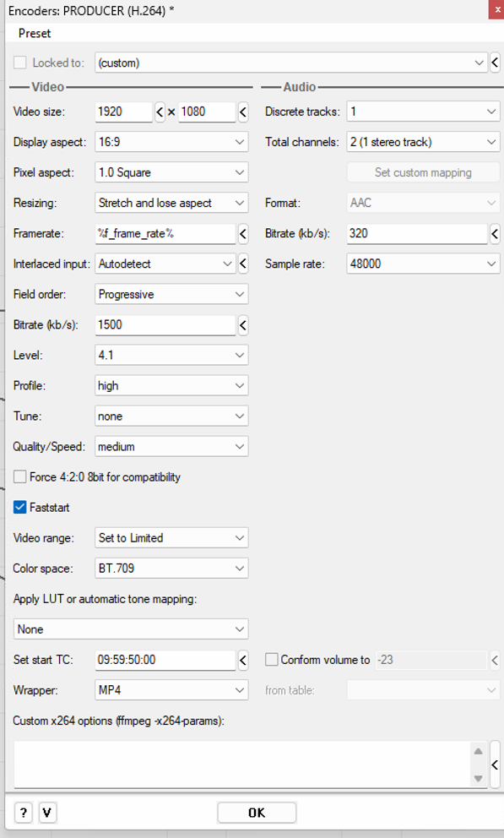The image size is (504, 838).
Task: Open the Tune dropdown
Action: pos(171,416)
